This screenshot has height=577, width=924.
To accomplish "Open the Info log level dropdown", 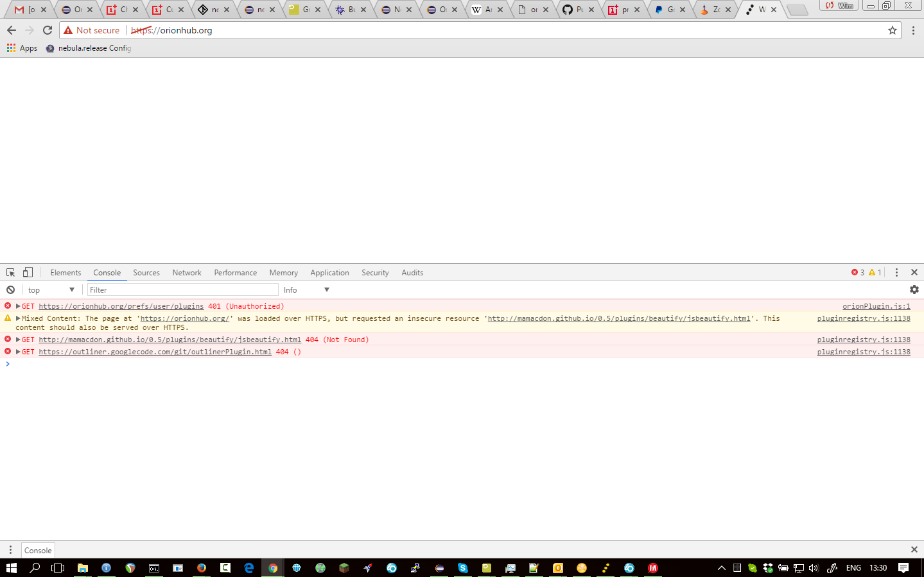I will [x=306, y=289].
